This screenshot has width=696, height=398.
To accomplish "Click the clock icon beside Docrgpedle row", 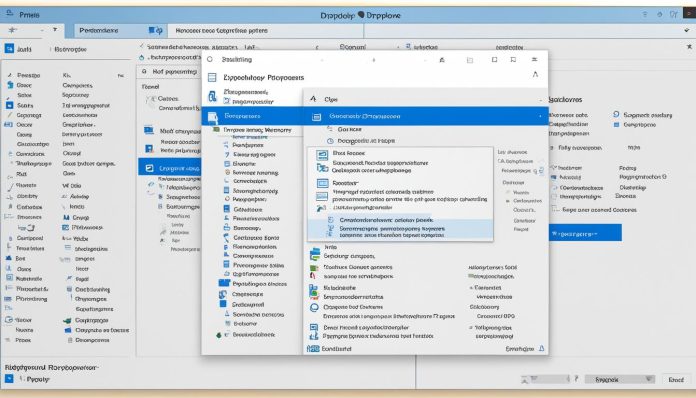I will [x=330, y=141].
